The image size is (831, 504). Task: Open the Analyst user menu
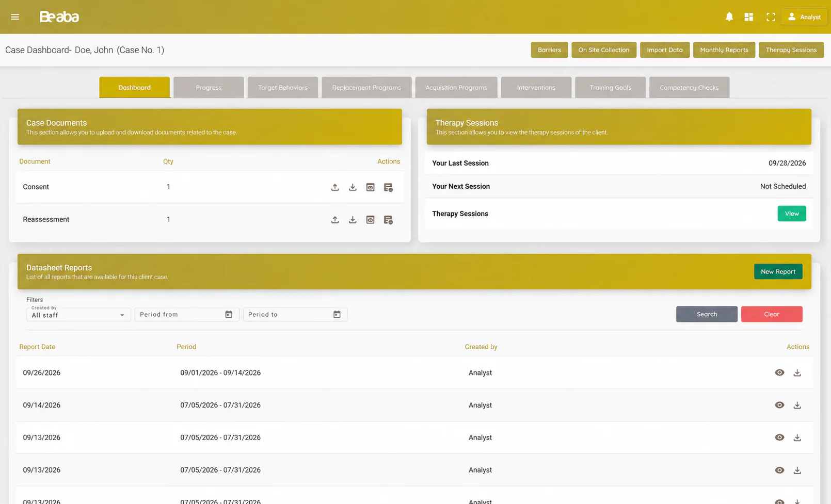pyautogui.click(x=804, y=17)
